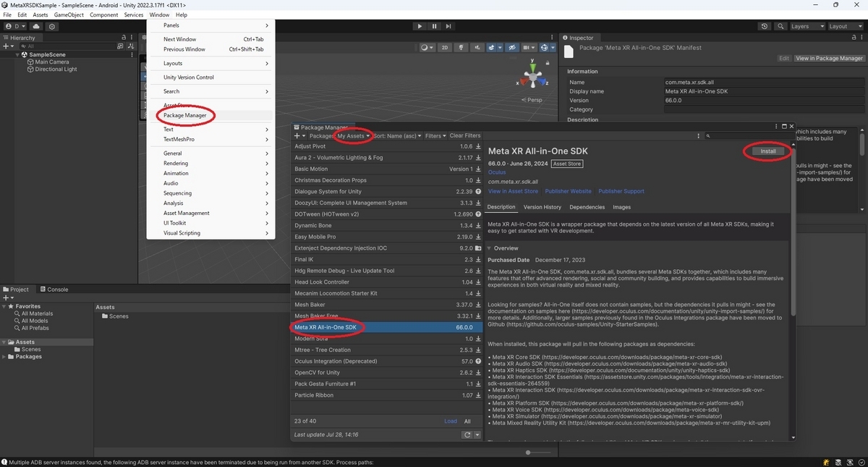
Task: Toggle 2D view in Scene toolbar
Action: [446, 48]
